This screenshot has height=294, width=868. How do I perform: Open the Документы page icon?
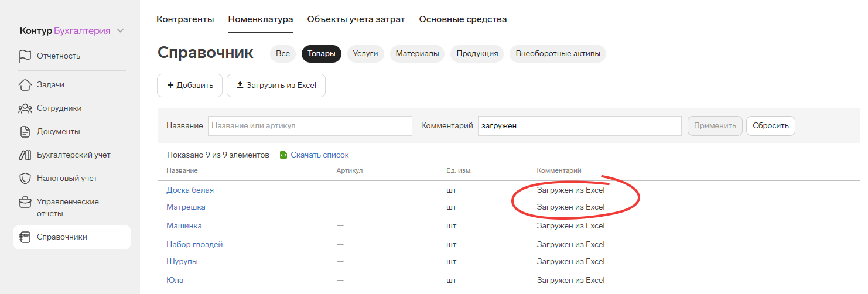coord(25,132)
